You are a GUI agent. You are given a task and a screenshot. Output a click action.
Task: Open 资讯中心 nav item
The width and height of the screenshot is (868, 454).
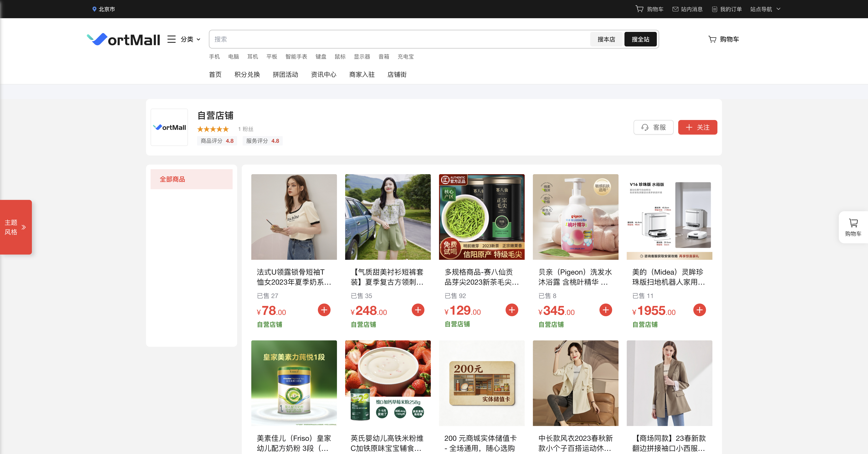324,74
